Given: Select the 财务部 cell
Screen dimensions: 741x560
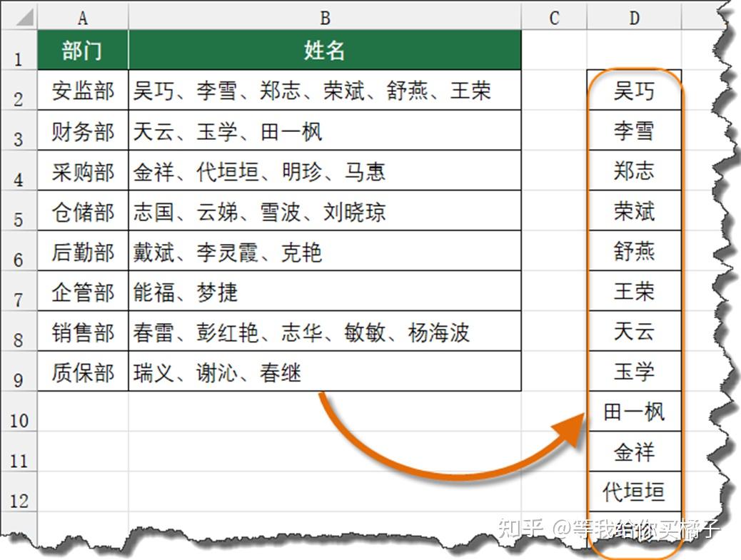Looking at the screenshot, I should click(83, 131).
